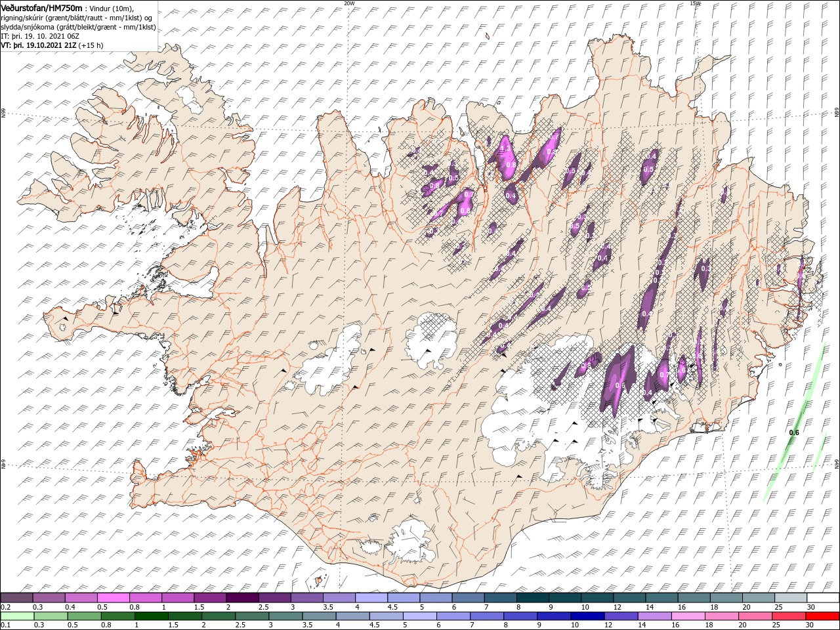Pick the rain legend swatch starting at 4.5

[387, 616]
